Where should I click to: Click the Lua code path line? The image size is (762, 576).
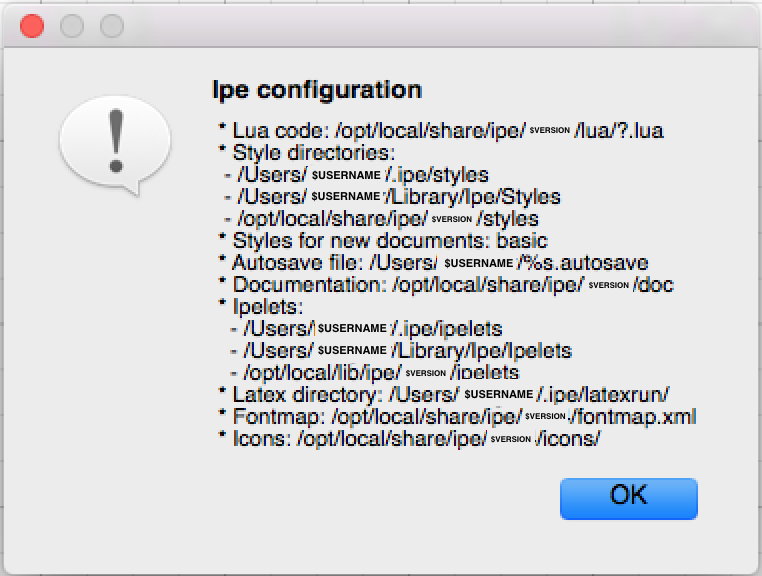pos(440,131)
